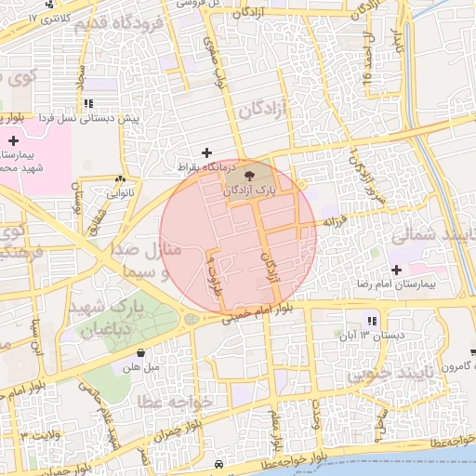Click the کلانتری ۱۷ police station icon
Screen dimensions: 476x476
coord(49,4)
